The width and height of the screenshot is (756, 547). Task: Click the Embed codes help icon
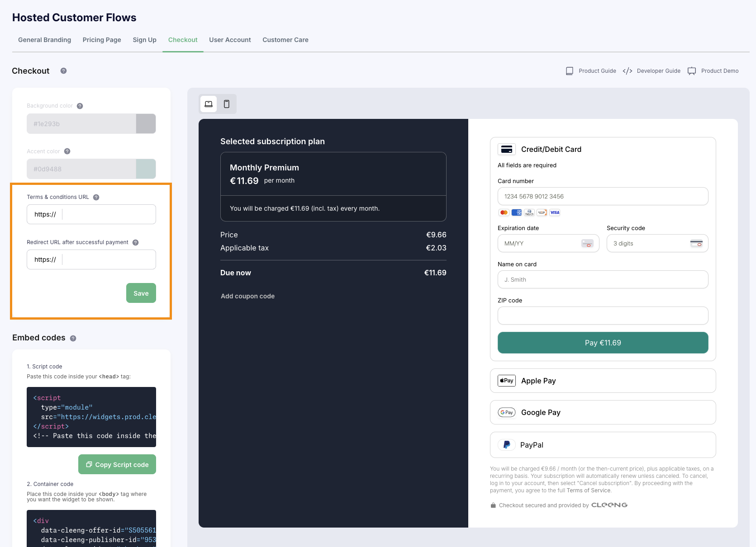click(x=73, y=339)
